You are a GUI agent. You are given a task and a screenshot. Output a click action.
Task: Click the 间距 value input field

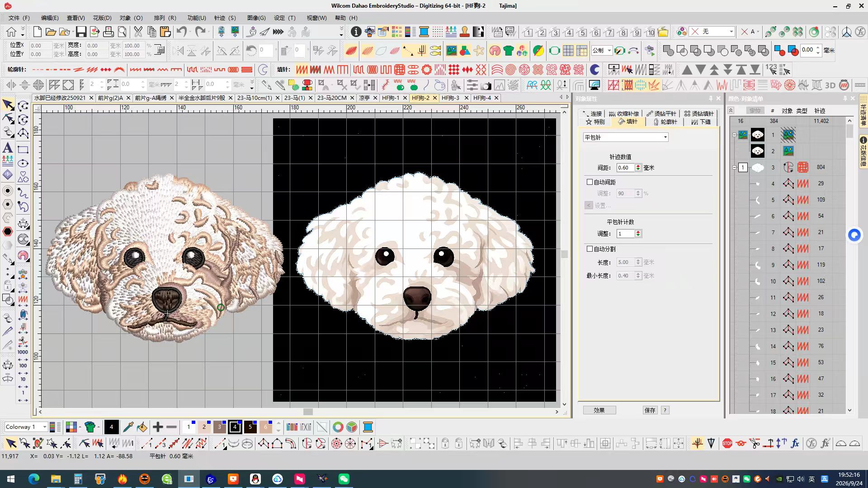point(625,168)
